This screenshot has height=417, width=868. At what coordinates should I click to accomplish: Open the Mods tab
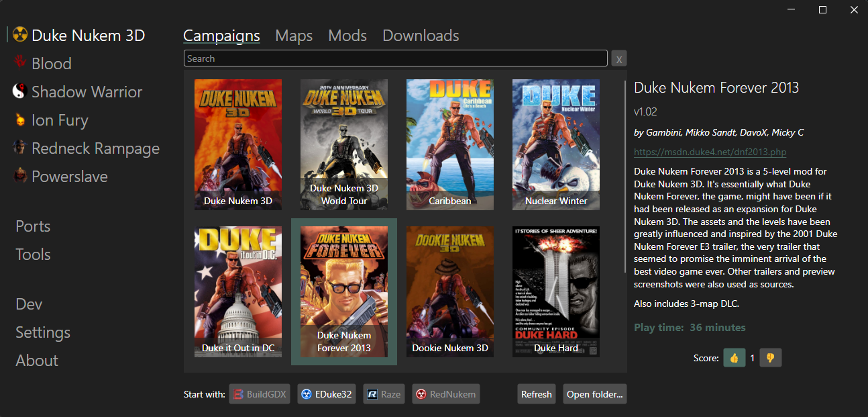coord(347,36)
